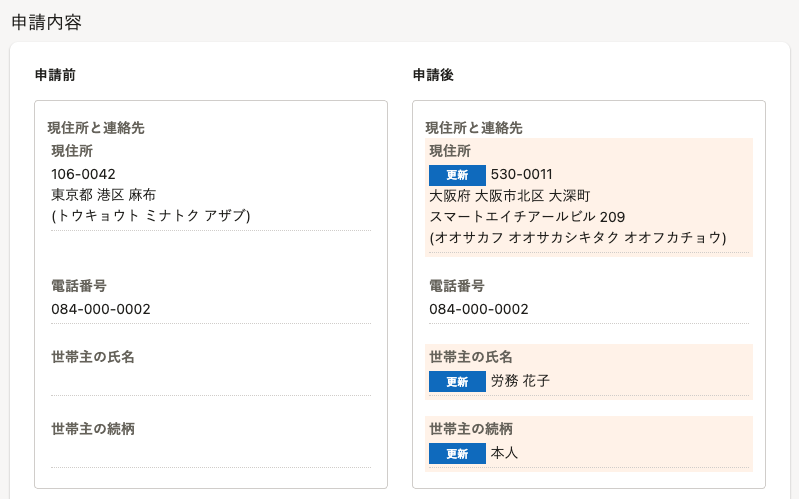Image resolution: width=799 pixels, height=499 pixels.
Task: Click the new address 大阪府 大阪市北区 大深町
Action: point(510,196)
